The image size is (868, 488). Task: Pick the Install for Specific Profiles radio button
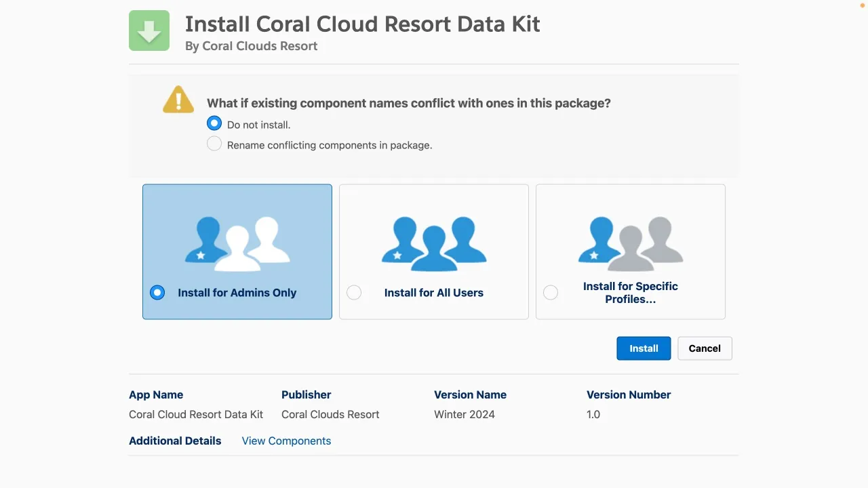click(x=551, y=293)
